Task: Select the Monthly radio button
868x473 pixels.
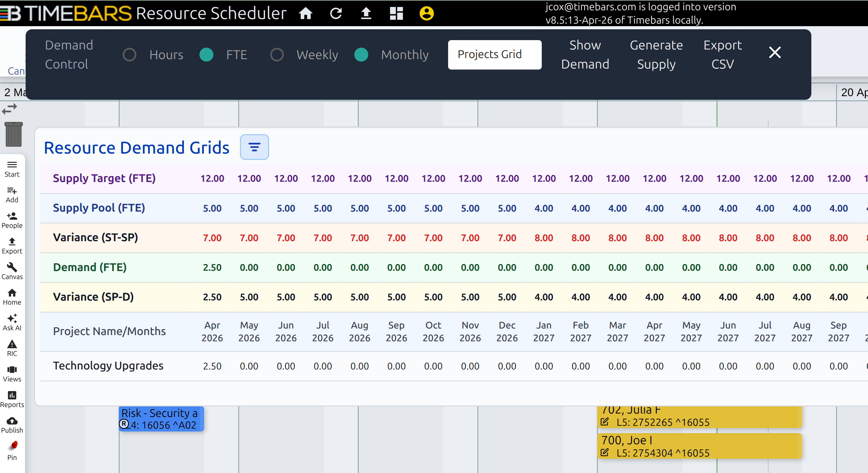Action: [x=361, y=55]
